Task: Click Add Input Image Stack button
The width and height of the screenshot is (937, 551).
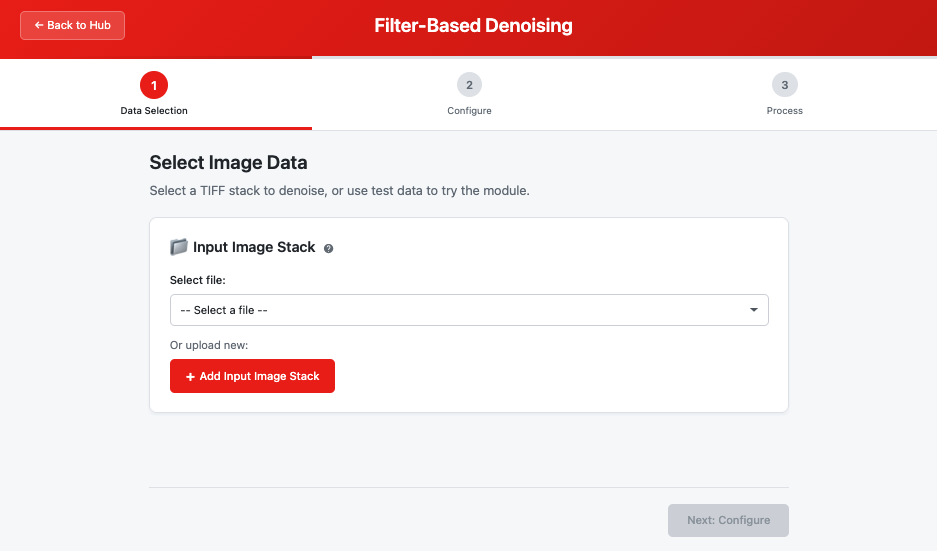Action: pos(252,376)
